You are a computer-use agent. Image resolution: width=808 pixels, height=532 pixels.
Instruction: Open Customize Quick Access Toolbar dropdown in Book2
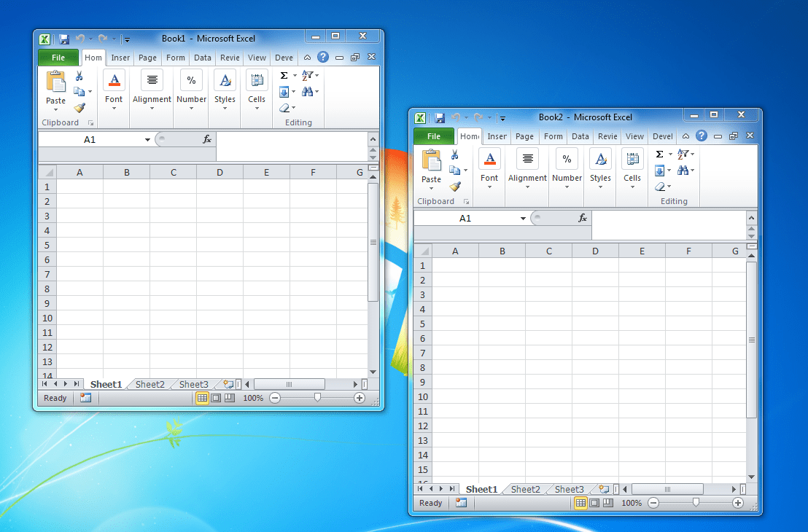pos(502,119)
